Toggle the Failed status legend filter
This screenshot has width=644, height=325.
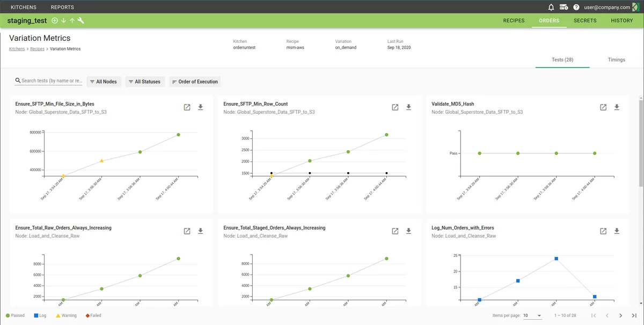point(92,315)
